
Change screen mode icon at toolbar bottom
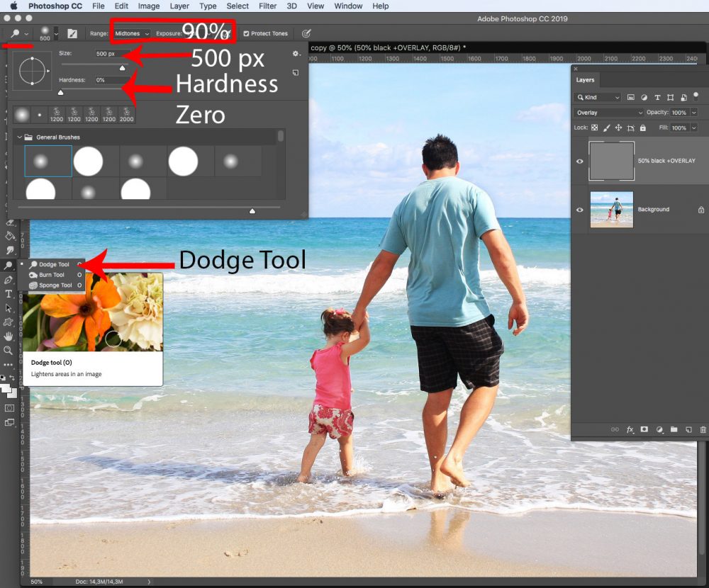(x=9, y=423)
